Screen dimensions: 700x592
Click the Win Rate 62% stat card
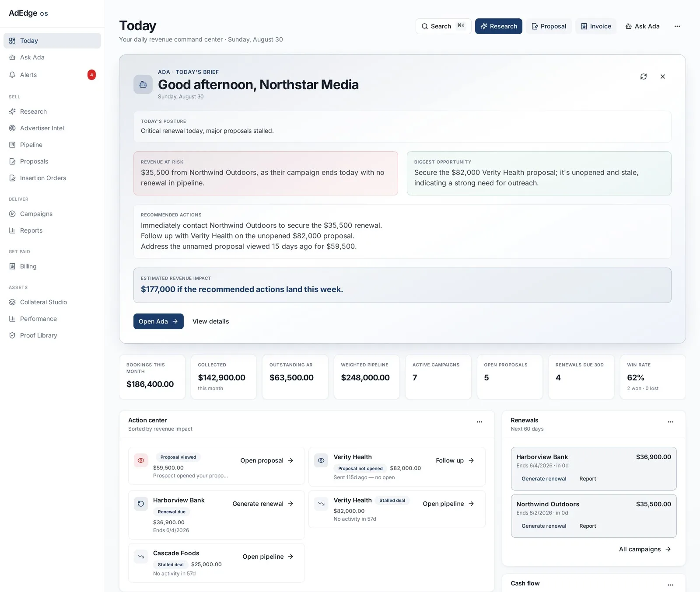pos(653,377)
